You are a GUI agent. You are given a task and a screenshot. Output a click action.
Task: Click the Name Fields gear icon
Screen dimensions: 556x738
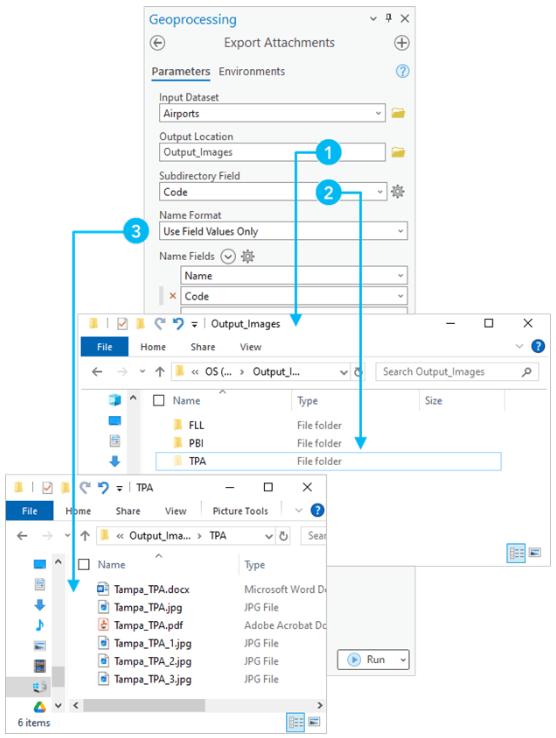[x=248, y=256]
